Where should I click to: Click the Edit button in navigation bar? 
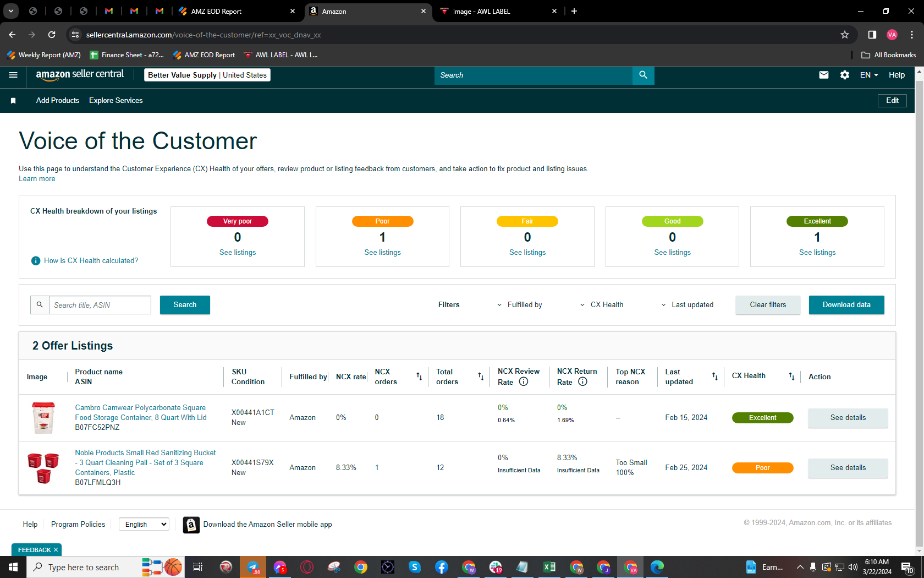click(x=892, y=101)
